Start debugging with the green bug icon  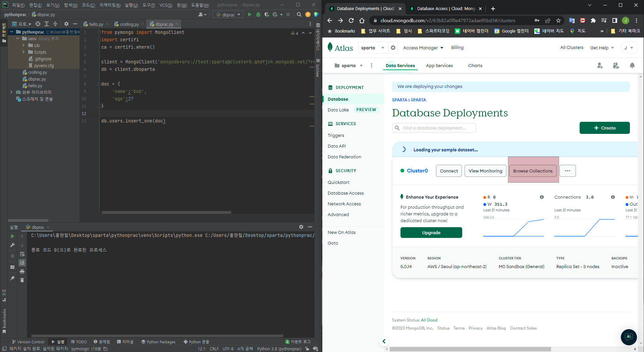point(258,14)
